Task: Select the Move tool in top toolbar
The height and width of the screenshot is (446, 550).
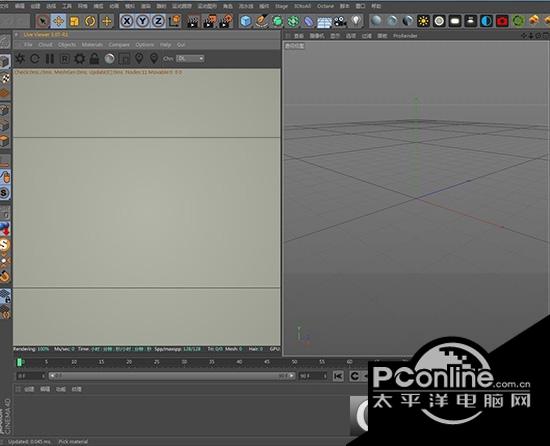Action: point(58,21)
